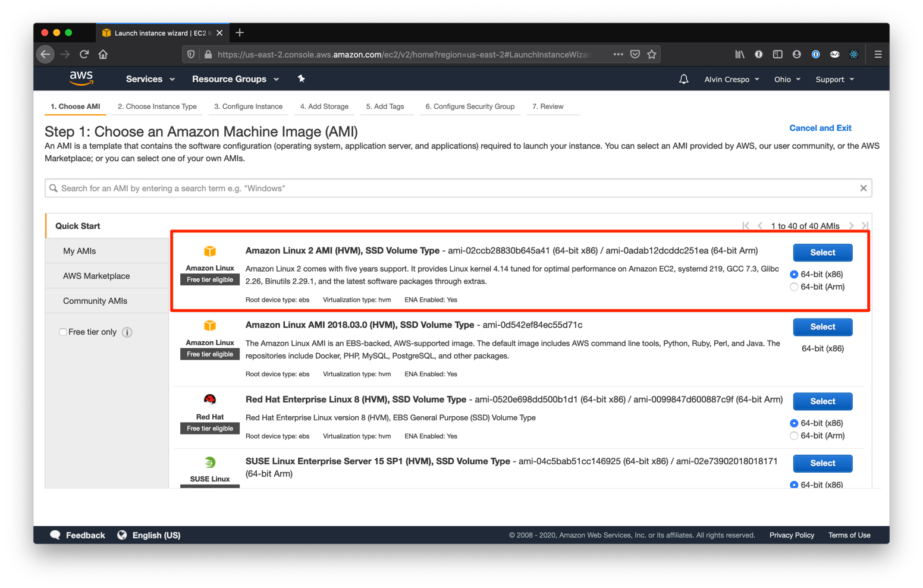This screenshot has height=588, width=923.
Task: Open the React DevTools extension icon
Action: [853, 54]
